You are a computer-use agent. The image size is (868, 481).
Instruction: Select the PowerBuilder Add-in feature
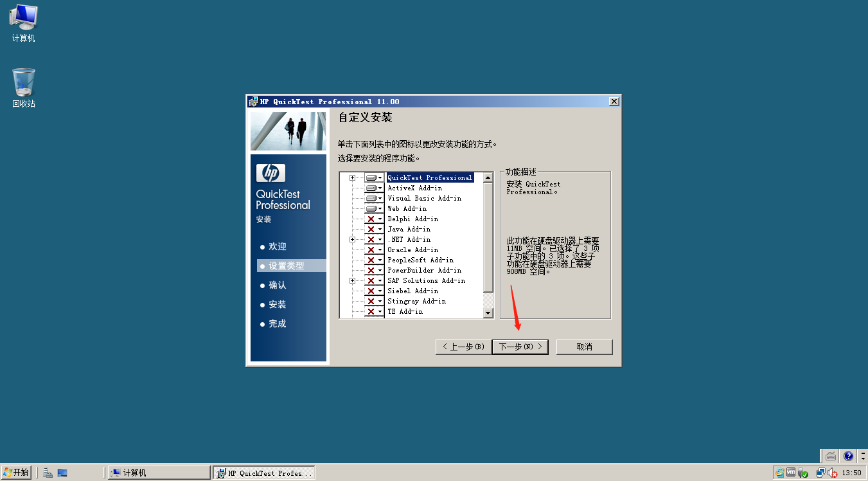tap(424, 270)
